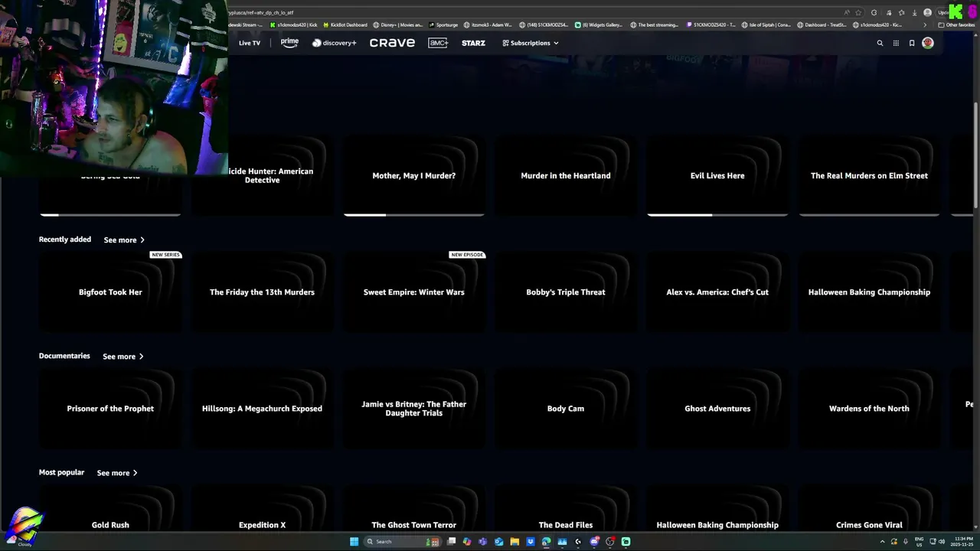Click progress bar under Evil Lives Here
The image size is (980, 551).
(717, 215)
